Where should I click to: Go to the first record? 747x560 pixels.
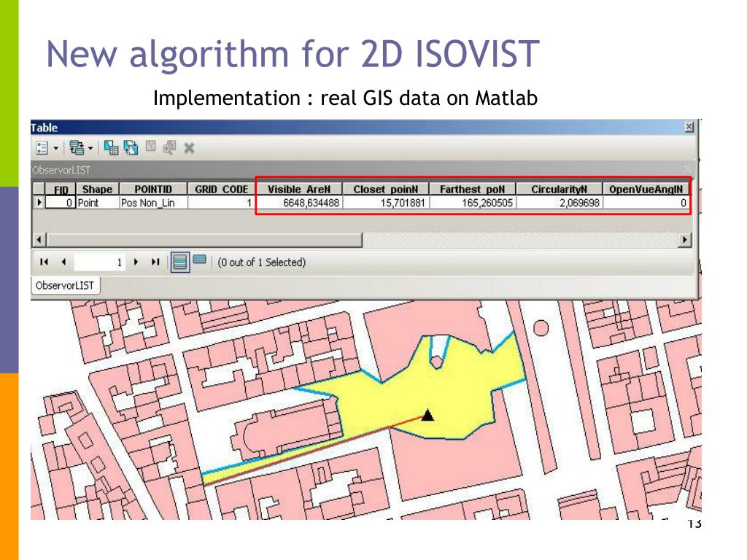pyautogui.click(x=44, y=262)
